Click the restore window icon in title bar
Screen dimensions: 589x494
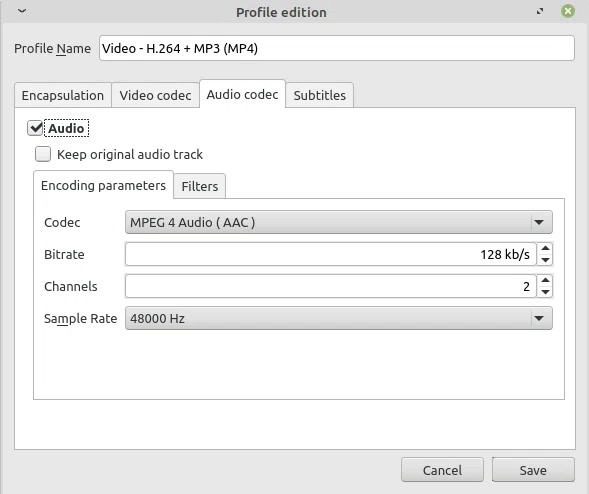540,11
